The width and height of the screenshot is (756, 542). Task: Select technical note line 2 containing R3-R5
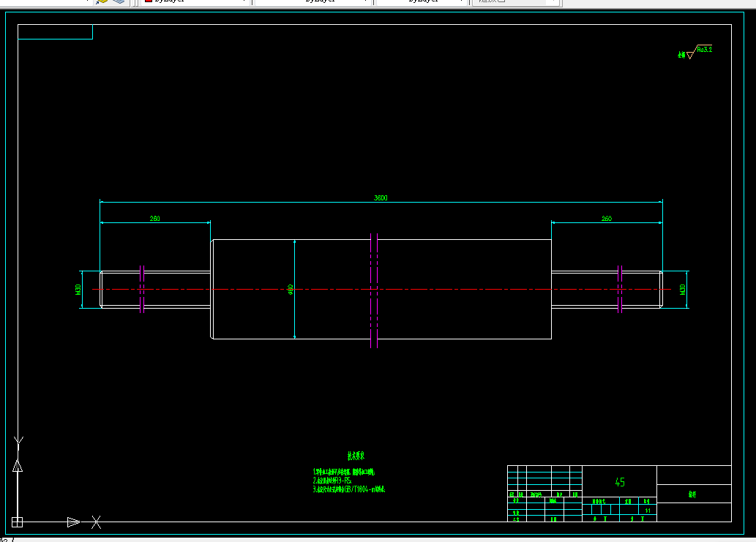tap(332, 481)
